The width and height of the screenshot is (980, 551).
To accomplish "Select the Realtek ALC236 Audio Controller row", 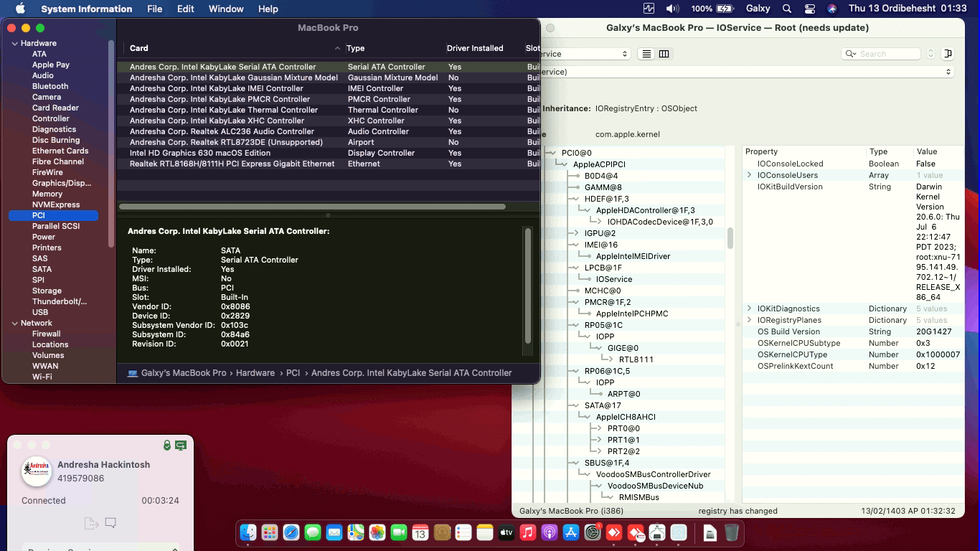I will tap(329, 131).
